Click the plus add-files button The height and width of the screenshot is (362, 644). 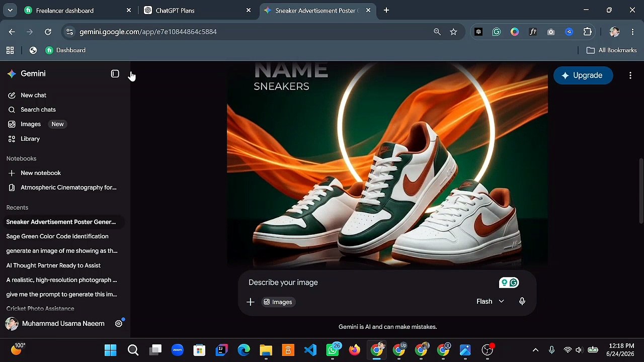pyautogui.click(x=251, y=302)
